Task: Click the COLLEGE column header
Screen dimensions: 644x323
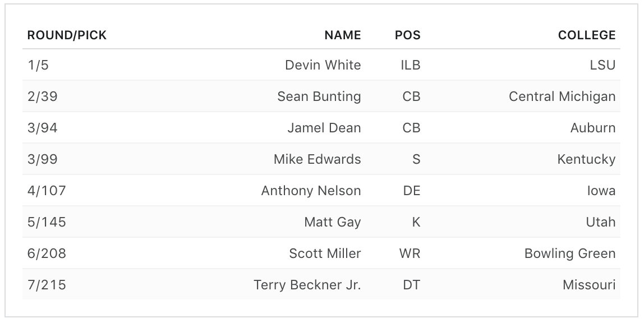Action: (x=586, y=35)
